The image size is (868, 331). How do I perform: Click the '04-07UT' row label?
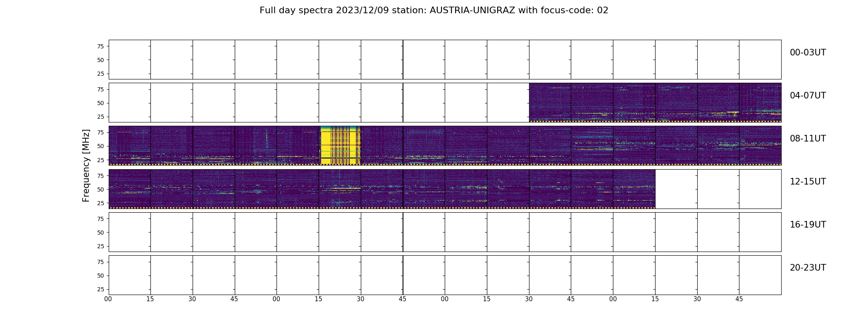click(808, 96)
